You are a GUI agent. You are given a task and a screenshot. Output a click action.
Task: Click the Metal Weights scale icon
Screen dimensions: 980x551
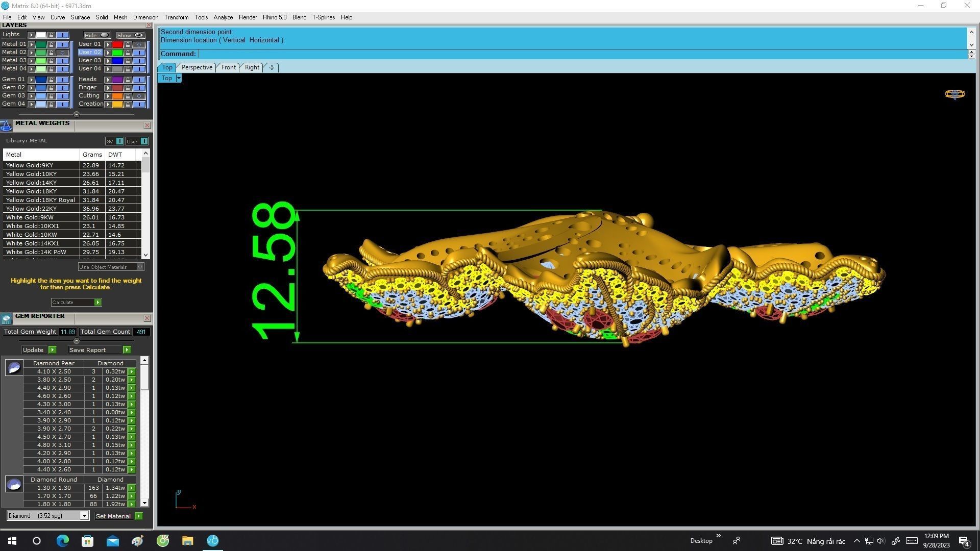(x=6, y=125)
